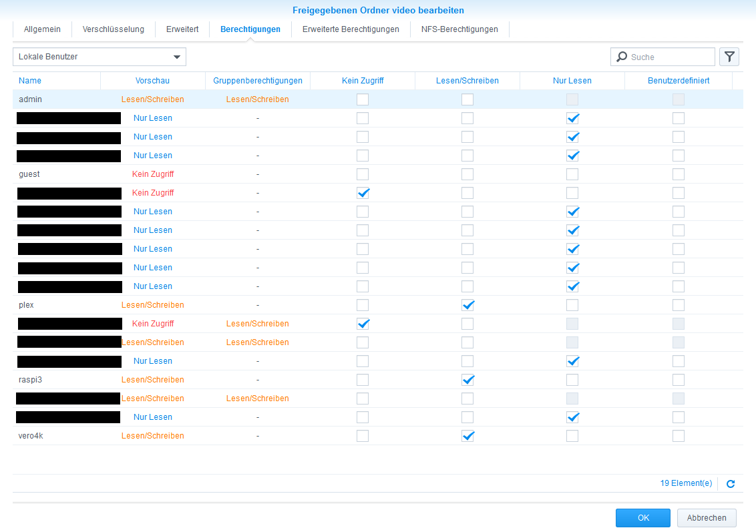Check Kein Zugriff for admin

pyautogui.click(x=363, y=99)
